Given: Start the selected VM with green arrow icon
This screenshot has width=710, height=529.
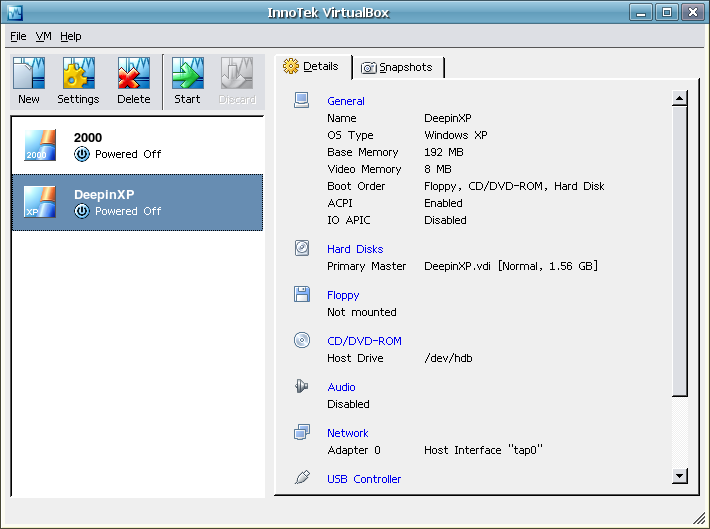Looking at the screenshot, I should [x=187, y=73].
